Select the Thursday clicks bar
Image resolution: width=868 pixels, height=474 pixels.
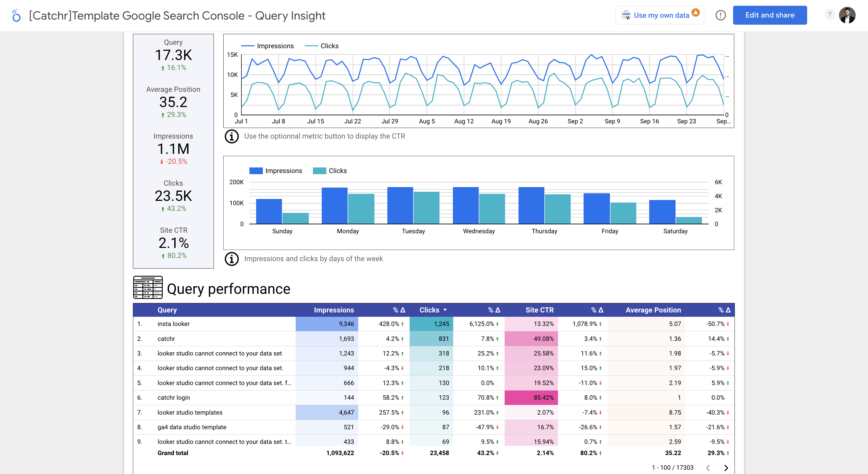pos(558,209)
